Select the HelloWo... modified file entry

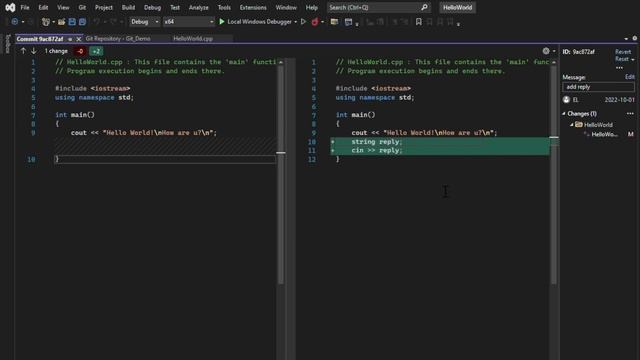604,134
